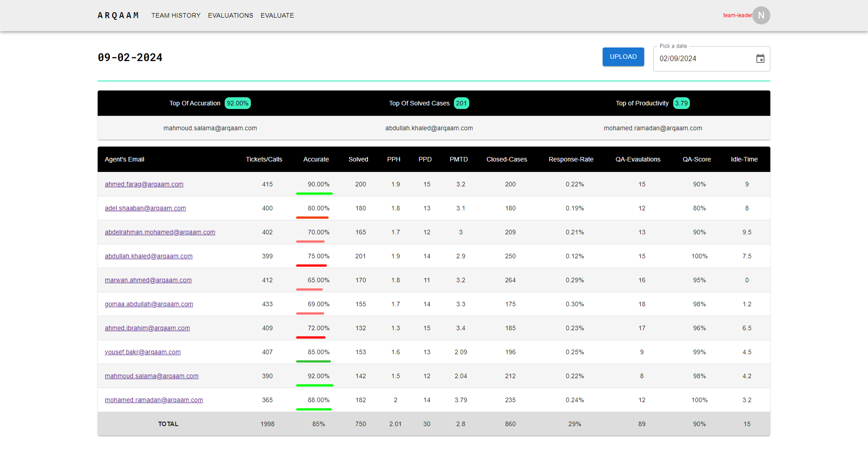Click the 99% QA-Score for yousef.bakr
868x470 pixels.
(x=699, y=352)
